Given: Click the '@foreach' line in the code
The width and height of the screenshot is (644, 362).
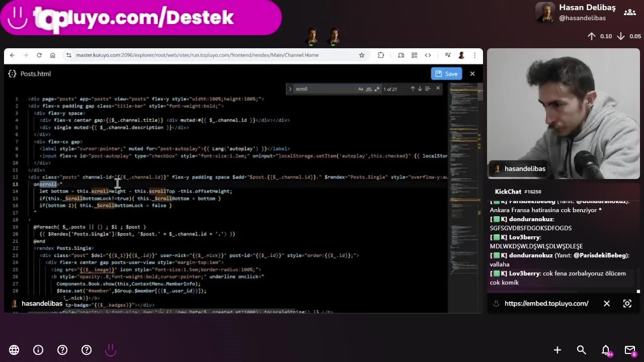Looking at the screenshot, I should (x=90, y=227).
